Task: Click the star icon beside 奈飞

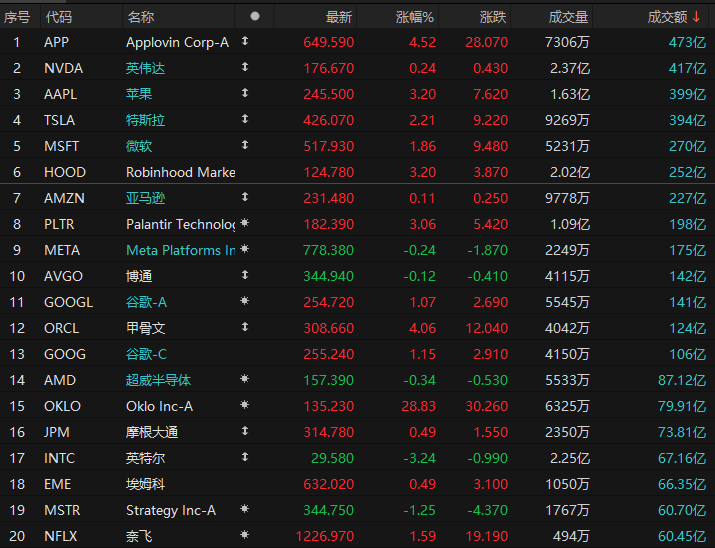Action: (245, 535)
